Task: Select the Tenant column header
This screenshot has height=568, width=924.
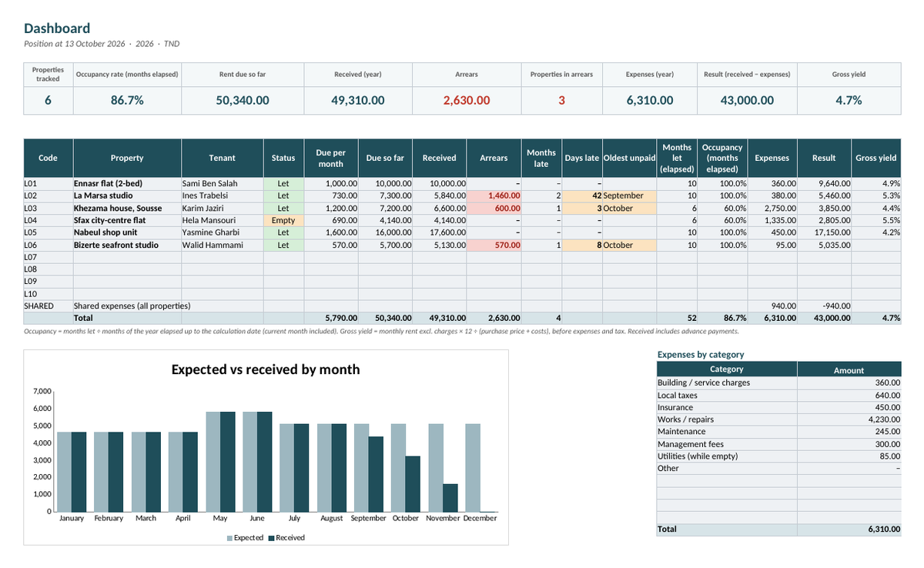Action: pyautogui.click(x=222, y=158)
